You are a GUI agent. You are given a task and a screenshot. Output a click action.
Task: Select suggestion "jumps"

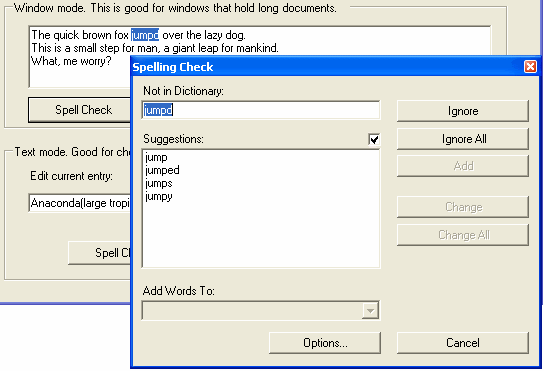159,183
